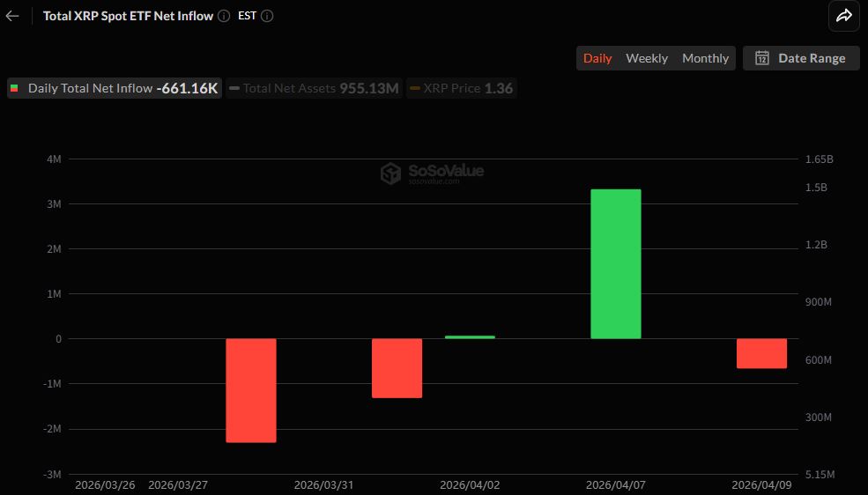Switch to the Monthly view
The height and width of the screenshot is (495, 868).
click(x=705, y=58)
